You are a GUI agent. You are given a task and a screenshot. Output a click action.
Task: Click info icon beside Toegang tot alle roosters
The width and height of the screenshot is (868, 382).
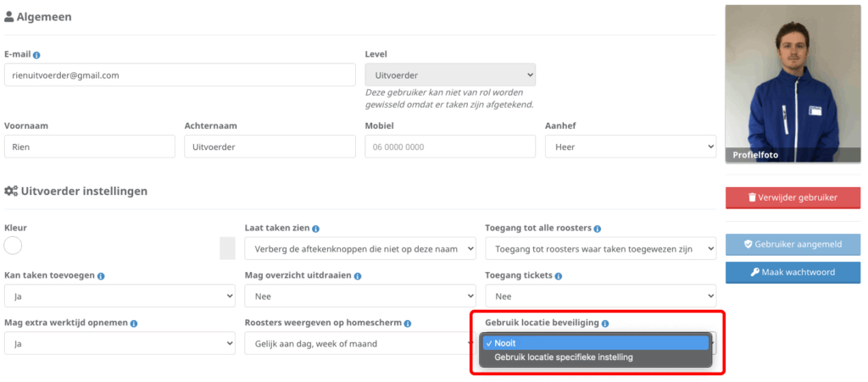(598, 229)
